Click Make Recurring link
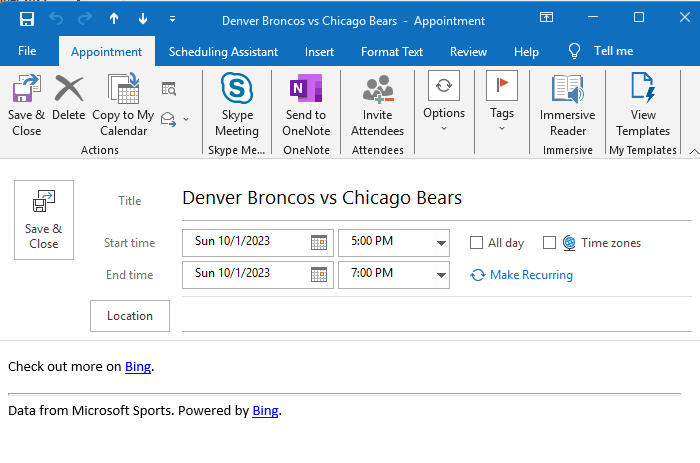Image resolution: width=700 pixels, height=463 pixels. (521, 275)
